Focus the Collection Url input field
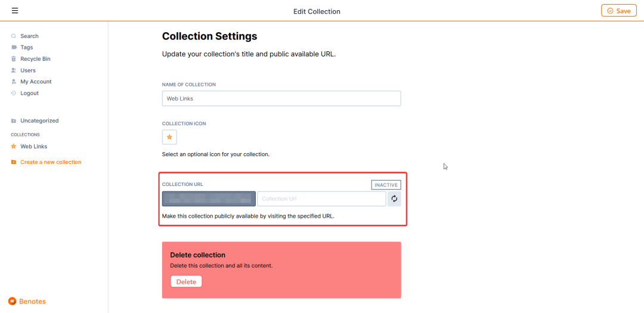This screenshot has height=313, width=644. pyautogui.click(x=321, y=199)
